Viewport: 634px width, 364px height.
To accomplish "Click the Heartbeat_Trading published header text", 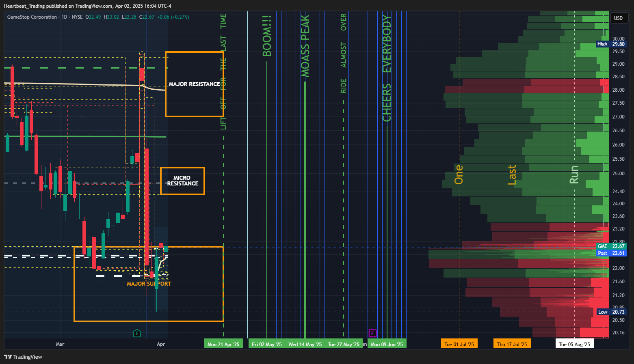I will [87, 6].
